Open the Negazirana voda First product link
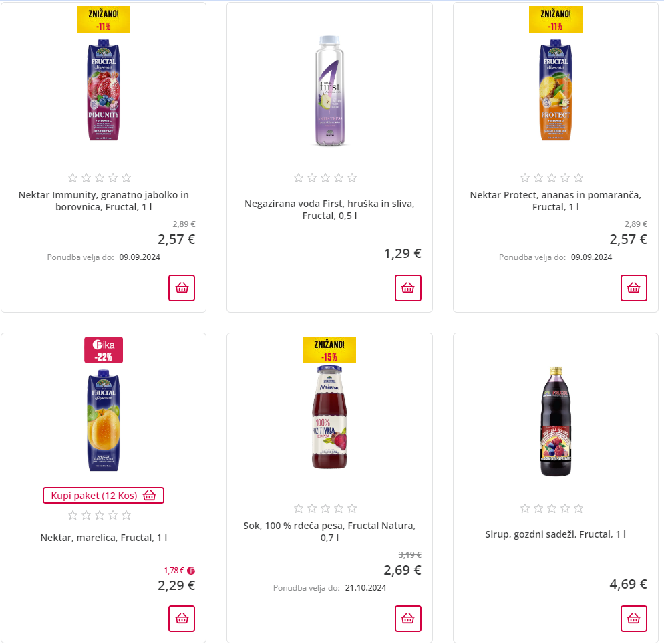Screen dimensions: 664x644 pos(329,210)
